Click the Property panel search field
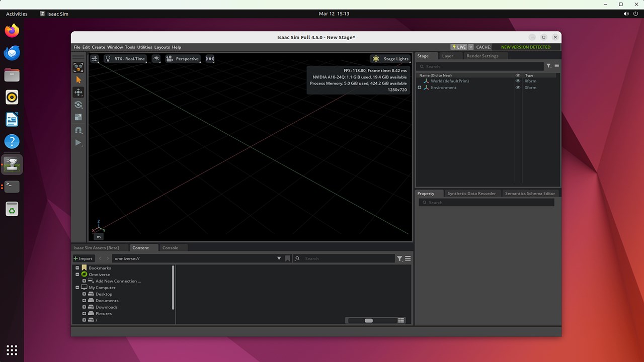Screen dimensions: 644x362 point(487,203)
